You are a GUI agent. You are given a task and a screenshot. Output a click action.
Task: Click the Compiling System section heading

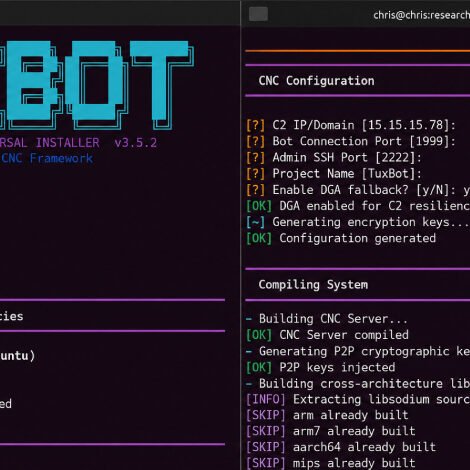(x=313, y=285)
